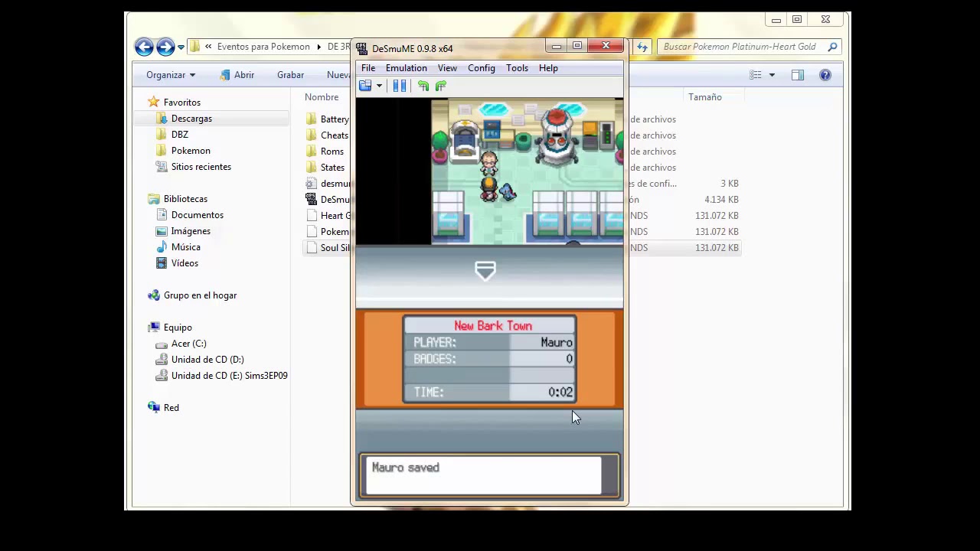Open the File menu in DeSmuME

[x=368, y=68]
